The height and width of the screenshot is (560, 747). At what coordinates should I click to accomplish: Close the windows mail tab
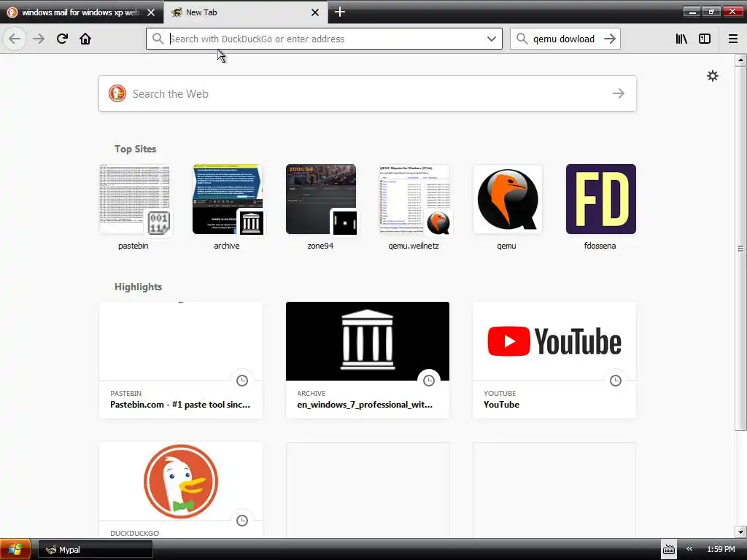pos(151,12)
